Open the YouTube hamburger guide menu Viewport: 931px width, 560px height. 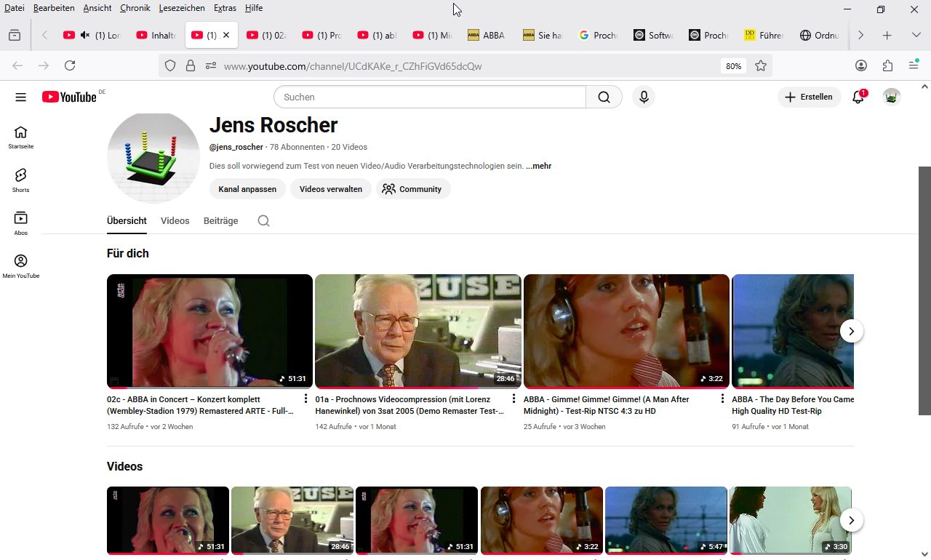pos(20,97)
